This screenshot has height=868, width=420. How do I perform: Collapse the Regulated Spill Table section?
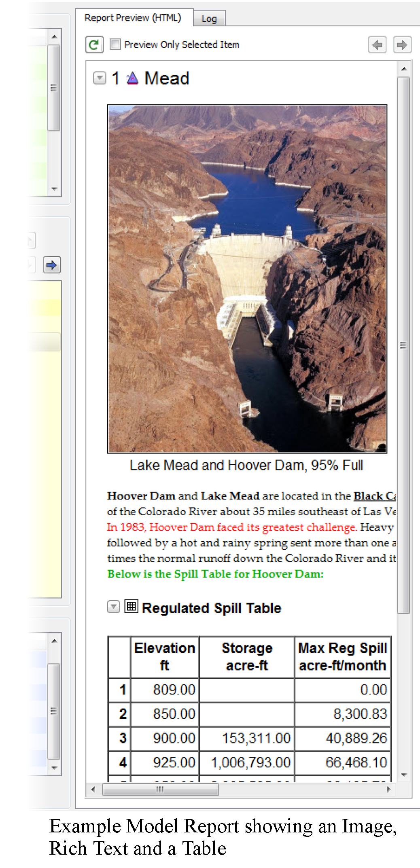(x=113, y=607)
